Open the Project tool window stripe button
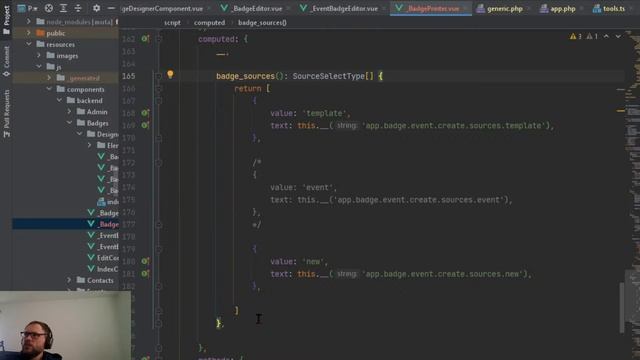Viewport: 640px width, 360px height. 6,20
